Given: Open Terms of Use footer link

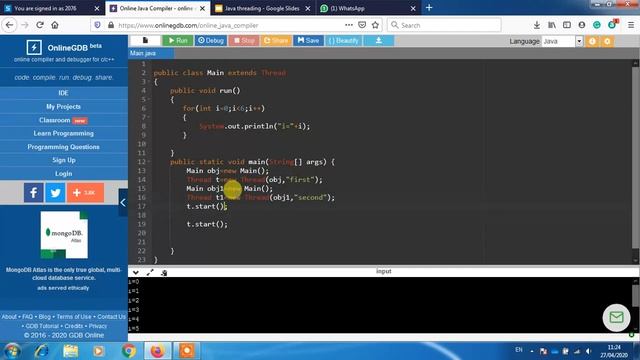Looking at the screenshot, I should pyautogui.click(x=74, y=317).
